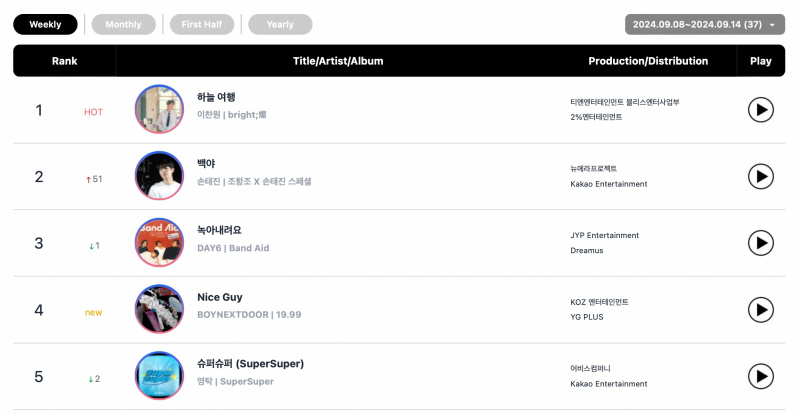Switch to the Monthly chart tab
800x416 pixels.
[x=123, y=25]
